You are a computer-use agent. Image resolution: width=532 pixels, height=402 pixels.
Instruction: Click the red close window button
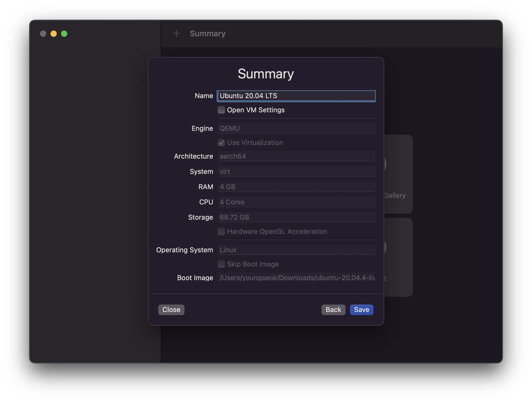(x=43, y=34)
